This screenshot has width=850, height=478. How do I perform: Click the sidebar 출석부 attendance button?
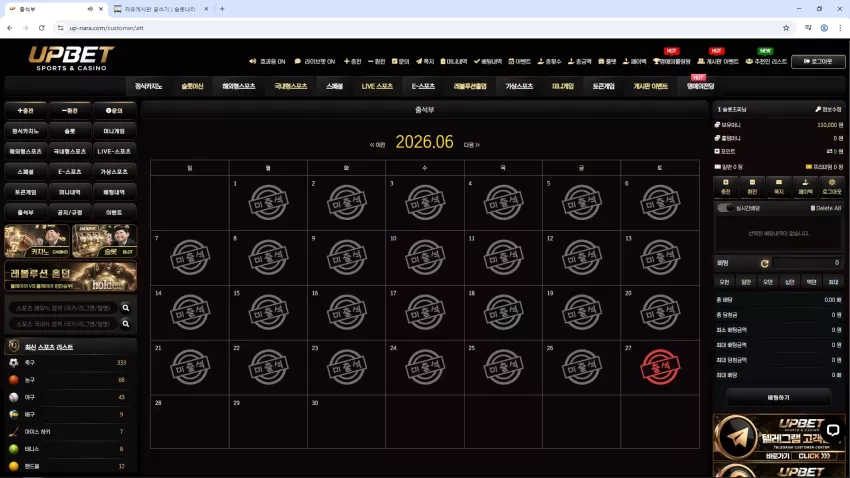pos(25,212)
